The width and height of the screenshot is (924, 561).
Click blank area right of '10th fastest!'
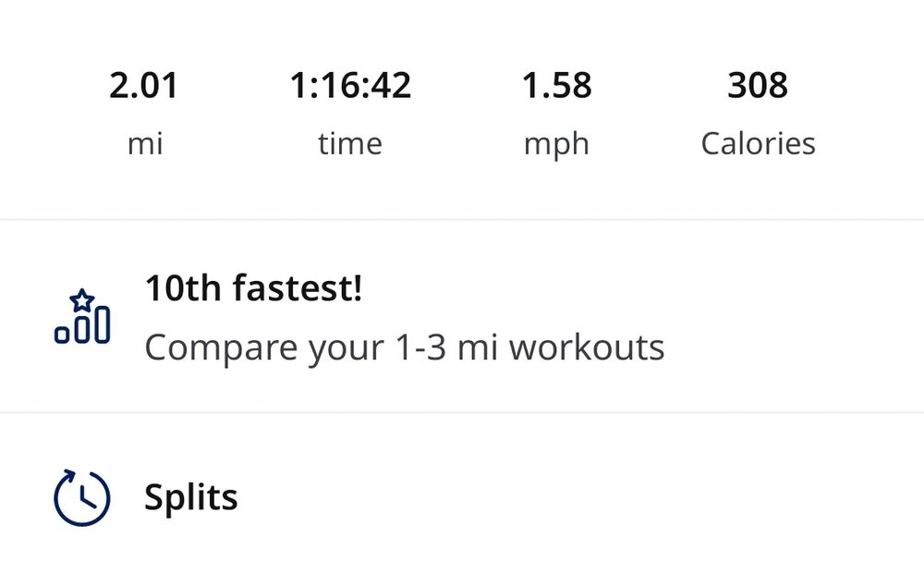(647, 289)
